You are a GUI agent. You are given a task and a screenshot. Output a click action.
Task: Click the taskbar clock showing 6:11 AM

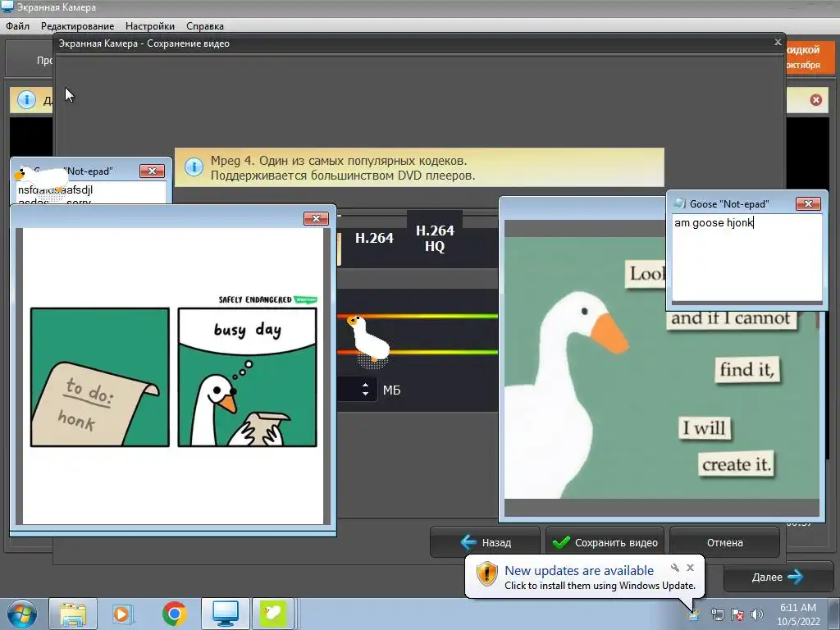[x=798, y=614]
